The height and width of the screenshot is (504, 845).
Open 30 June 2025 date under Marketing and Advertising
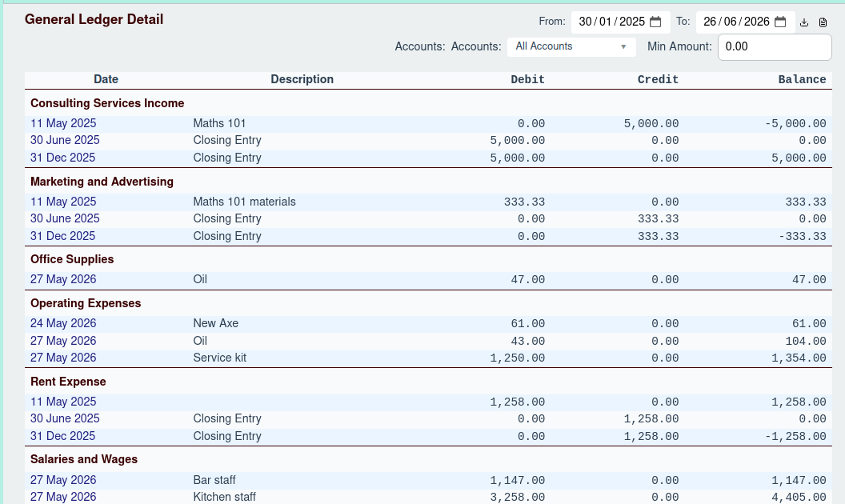click(65, 218)
